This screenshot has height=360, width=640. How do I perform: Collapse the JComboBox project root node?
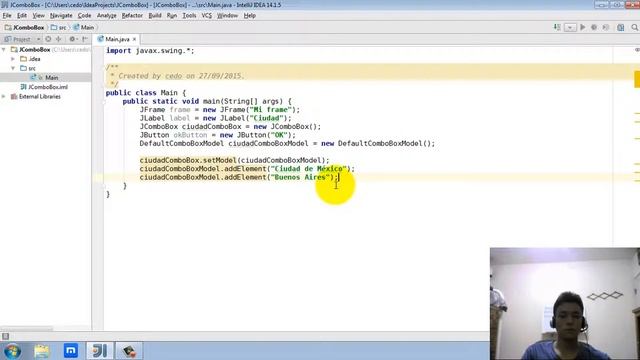[4, 49]
